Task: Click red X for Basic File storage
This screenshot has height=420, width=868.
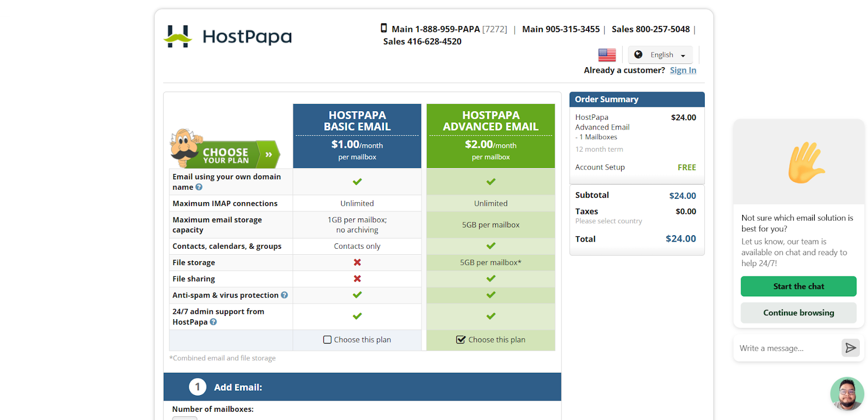Action: click(357, 262)
